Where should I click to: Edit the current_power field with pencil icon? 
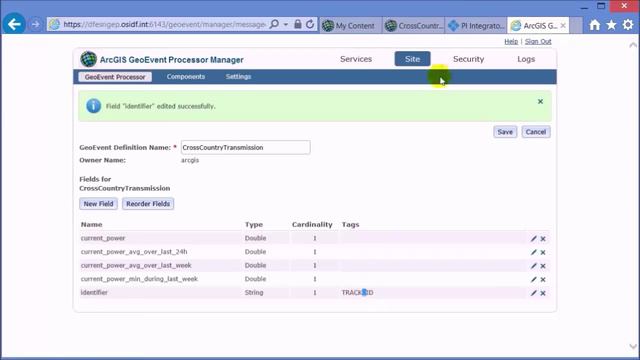coord(533,239)
